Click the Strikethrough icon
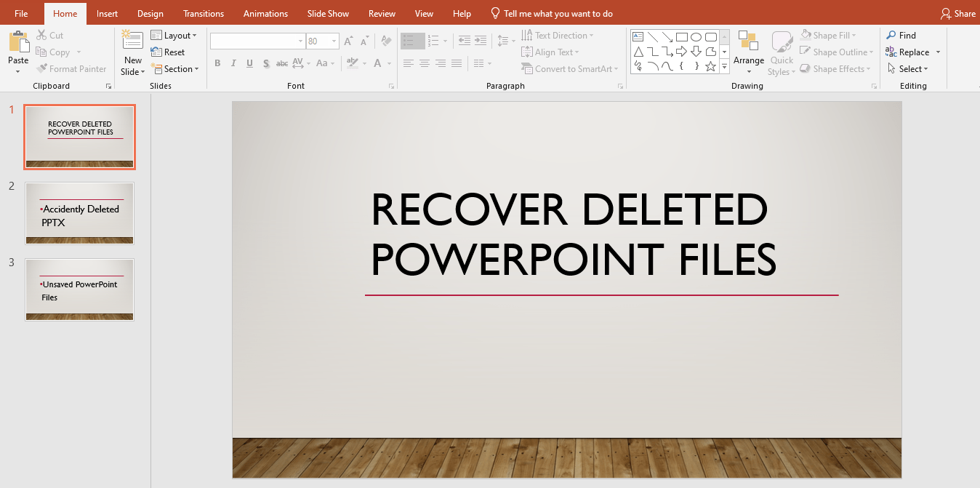This screenshot has height=488, width=980. click(281, 64)
